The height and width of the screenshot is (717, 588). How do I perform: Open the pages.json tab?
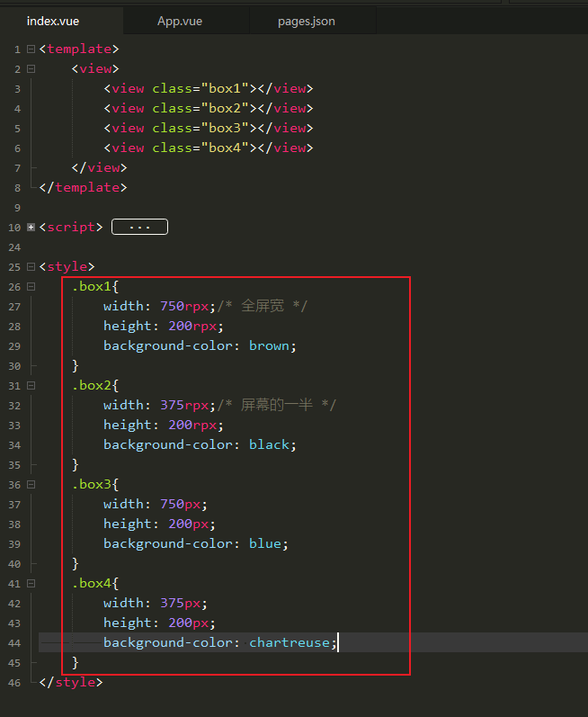click(306, 22)
